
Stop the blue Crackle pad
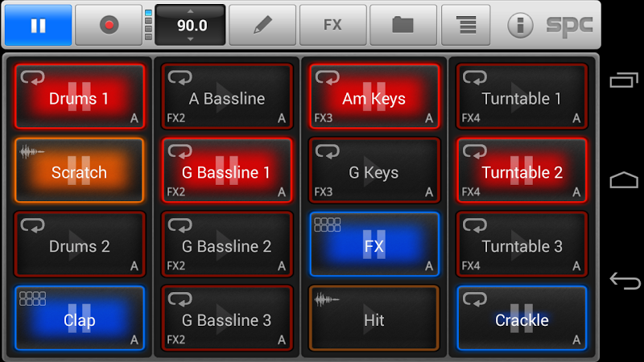(522, 319)
